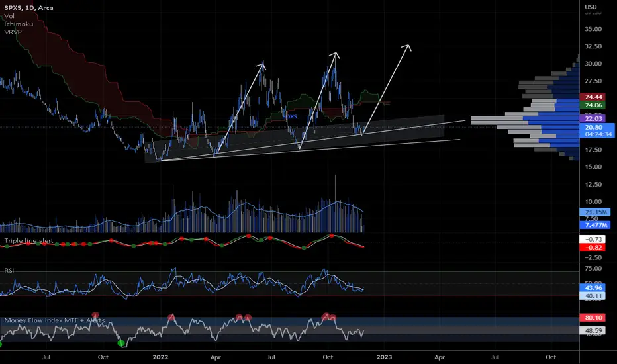Open the VRVP indicator legend
The height and width of the screenshot is (364, 617).
coord(13,32)
